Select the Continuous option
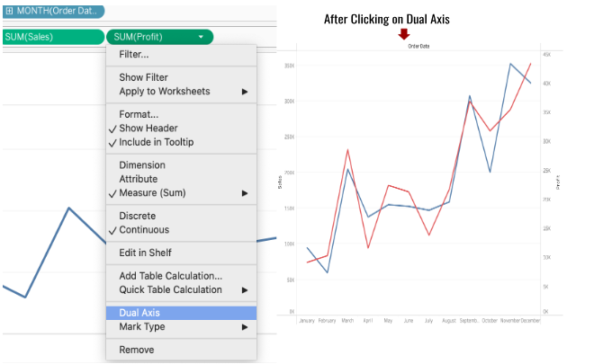This screenshot has height=364, width=594. click(143, 230)
